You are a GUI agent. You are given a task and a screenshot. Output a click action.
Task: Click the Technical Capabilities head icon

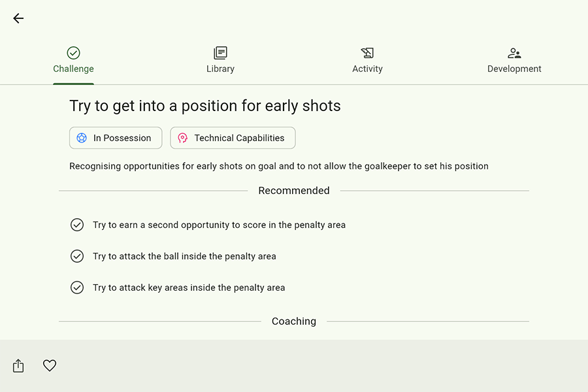(x=183, y=138)
